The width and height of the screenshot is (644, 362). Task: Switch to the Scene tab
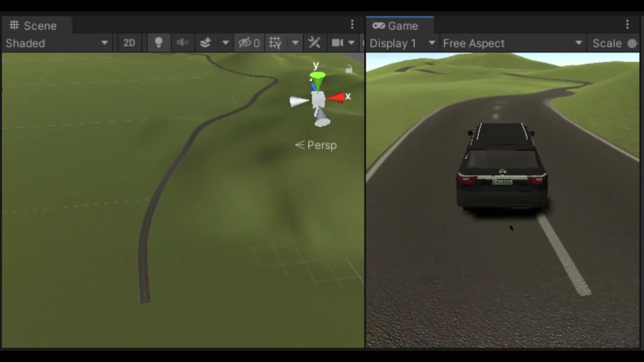[x=33, y=26]
